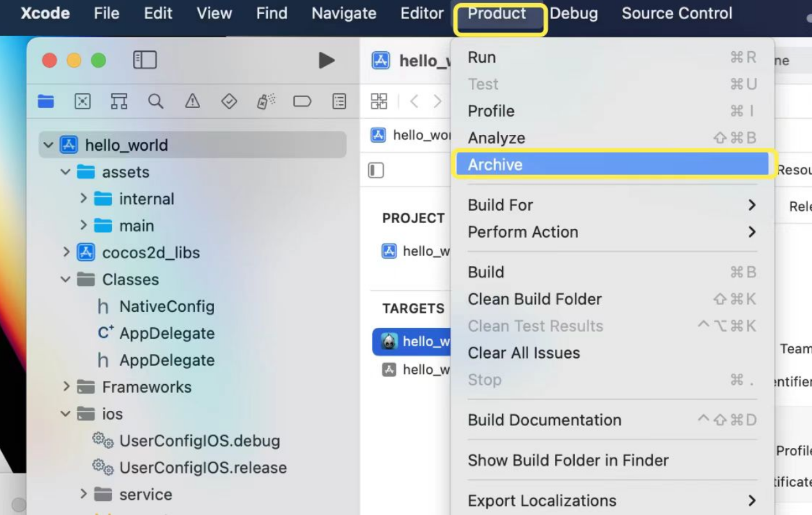Collapse the assets folder
This screenshot has width=812, height=515.
point(66,172)
